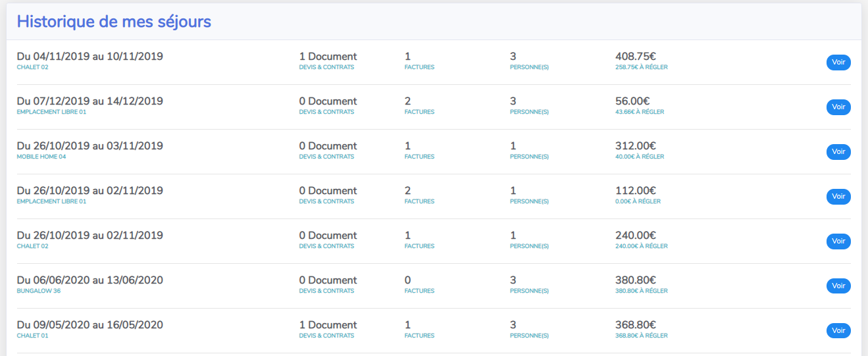Image resolution: width=868 pixels, height=356 pixels.
Task: Click '1 Document' in the 04/11/2019 row
Action: (x=328, y=57)
